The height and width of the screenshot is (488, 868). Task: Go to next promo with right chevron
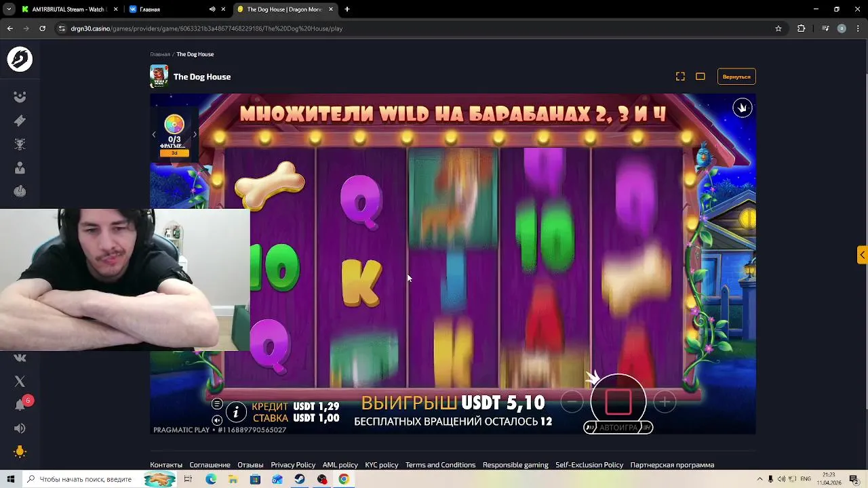(195, 135)
